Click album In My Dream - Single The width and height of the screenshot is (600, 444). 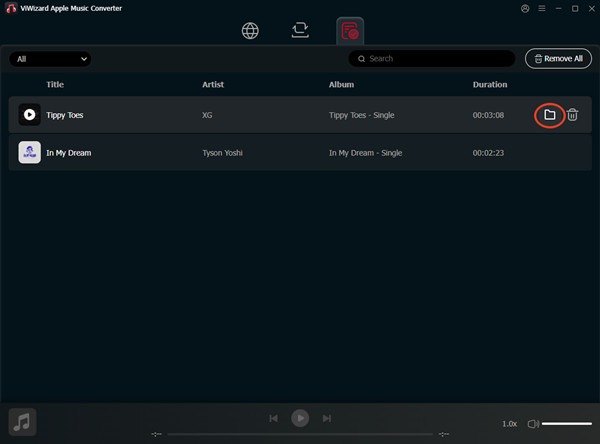pos(365,153)
